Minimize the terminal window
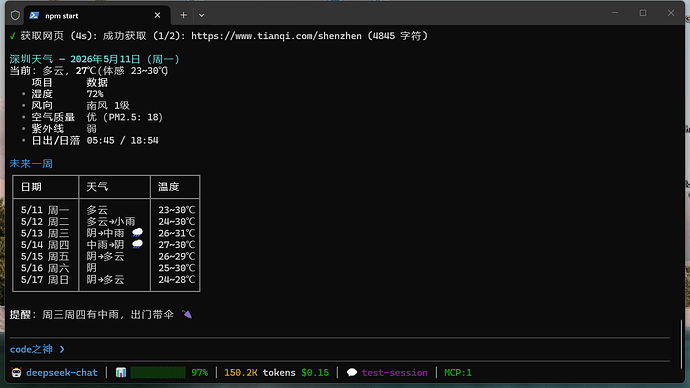 click(615, 13)
